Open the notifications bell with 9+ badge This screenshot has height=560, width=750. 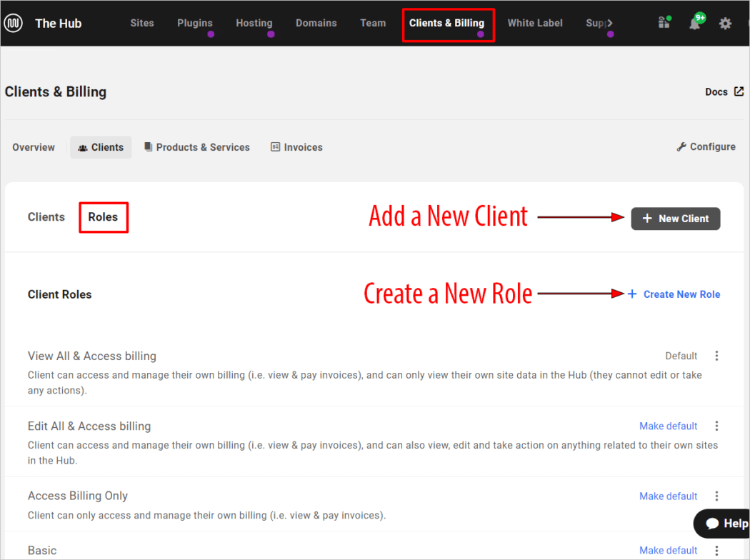click(x=694, y=24)
